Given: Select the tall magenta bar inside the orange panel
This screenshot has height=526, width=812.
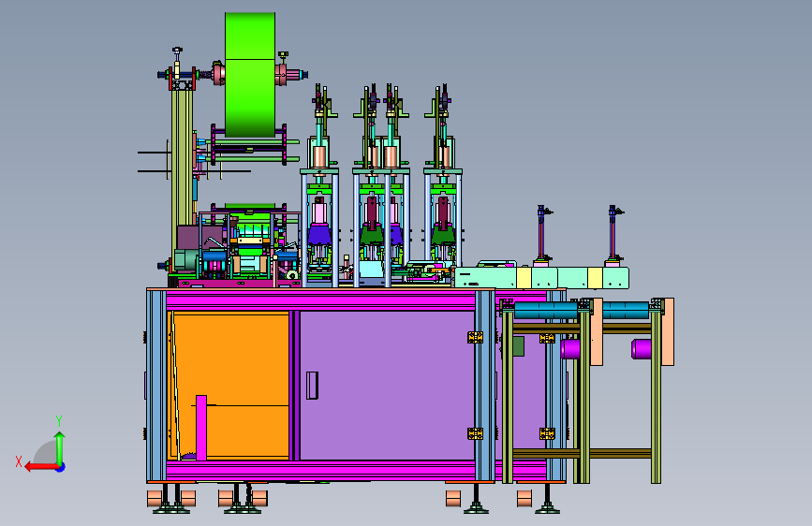Looking at the screenshot, I should tap(201, 428).
